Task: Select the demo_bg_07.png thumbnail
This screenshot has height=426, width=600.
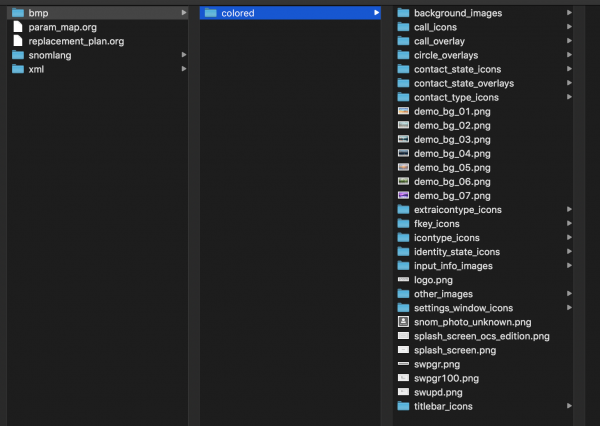Action: pyautogui.click(x=404, y=196)
